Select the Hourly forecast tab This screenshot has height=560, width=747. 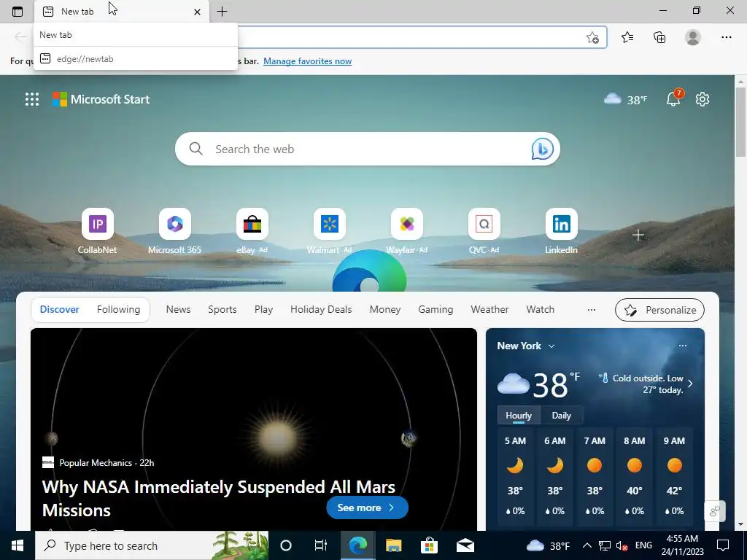click(519, 415)
